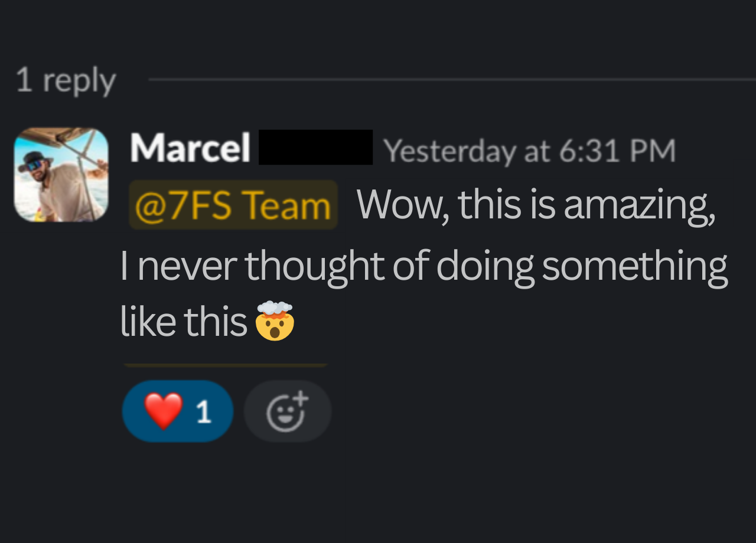Click the line "I never thought of doing something"
Image resolution: width=756 pixels, height=543 pixels.
pos(423,266)
